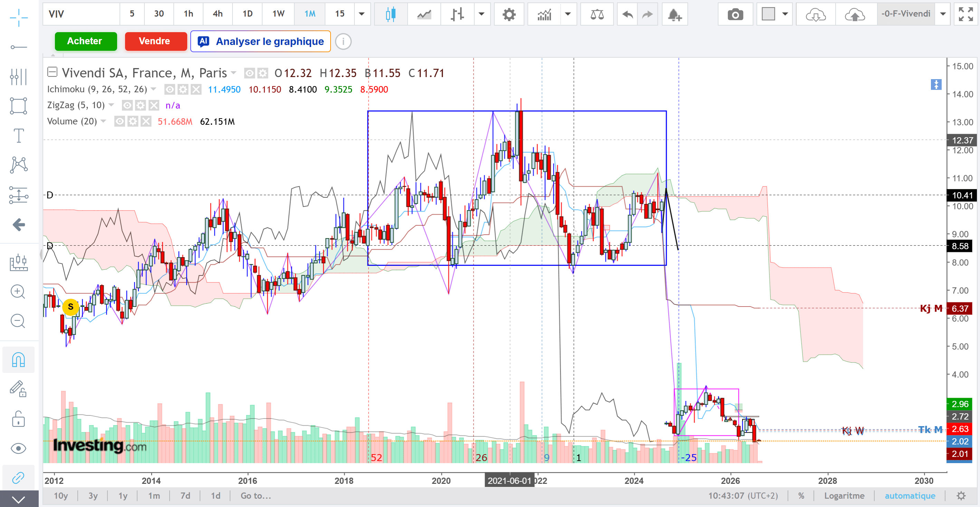980x507 pixels.
Task: Hide the Ichimoku indicator
Action: (x=170, y=90)
